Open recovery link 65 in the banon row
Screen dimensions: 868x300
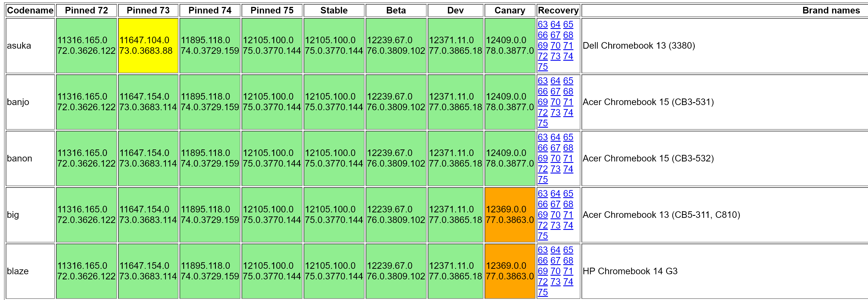(x=568, y=137)
